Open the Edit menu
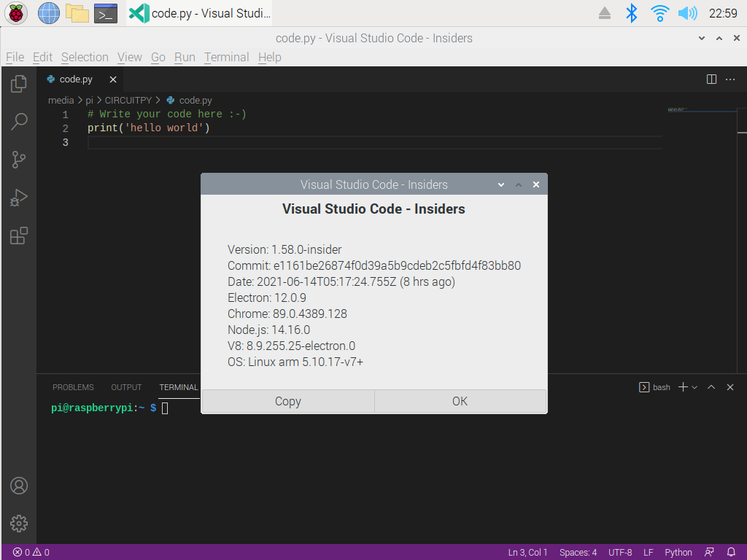Viewport: 747px width, 560px height. (x=42, y=57)
